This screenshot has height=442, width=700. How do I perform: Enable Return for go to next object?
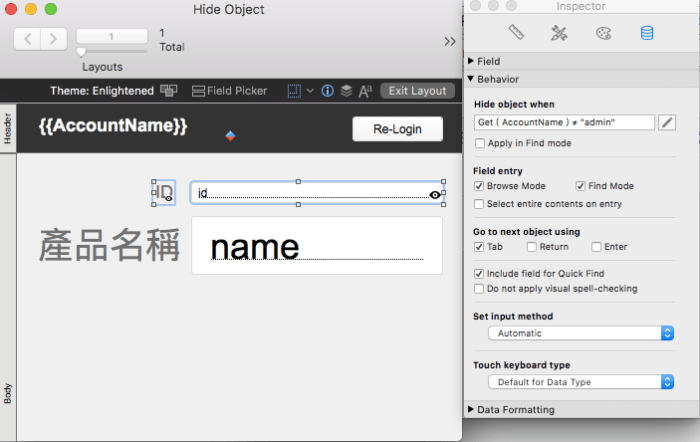[533, 246]
